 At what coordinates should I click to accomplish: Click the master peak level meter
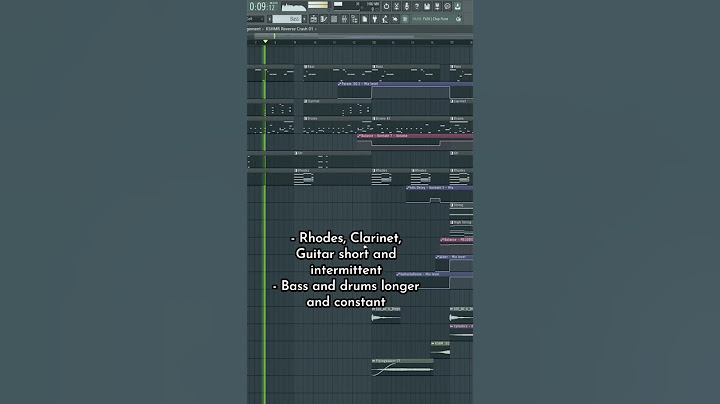pos(318,5)
